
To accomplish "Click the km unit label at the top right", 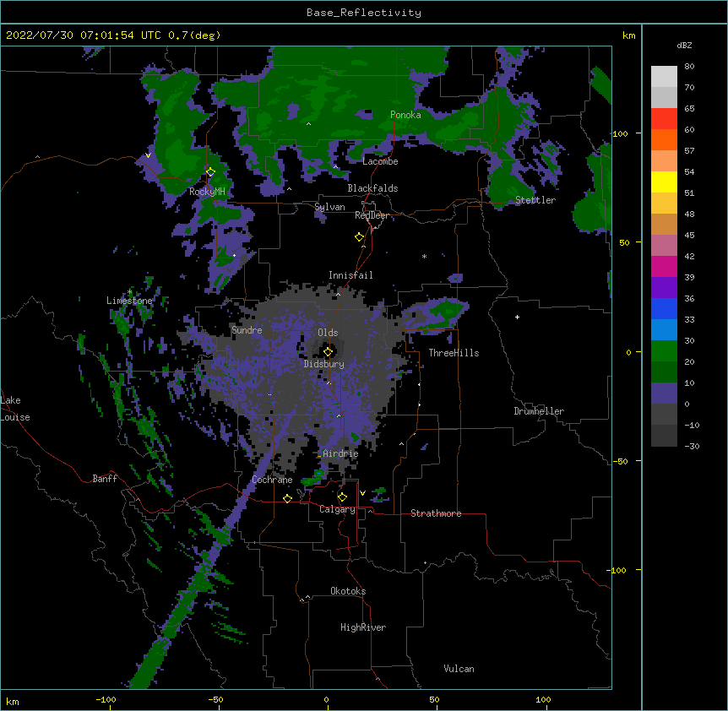I will (x=628, y=35).
